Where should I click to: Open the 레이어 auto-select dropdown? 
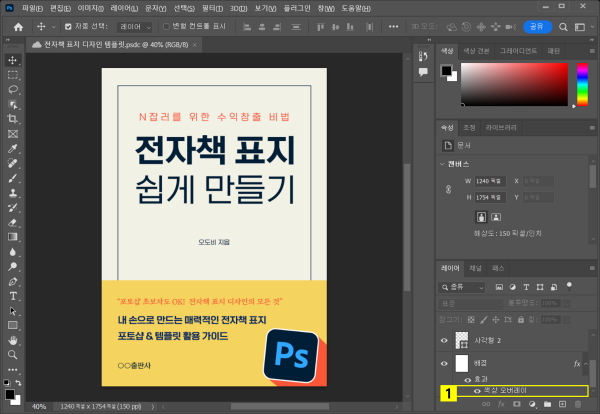pos(135,27)
